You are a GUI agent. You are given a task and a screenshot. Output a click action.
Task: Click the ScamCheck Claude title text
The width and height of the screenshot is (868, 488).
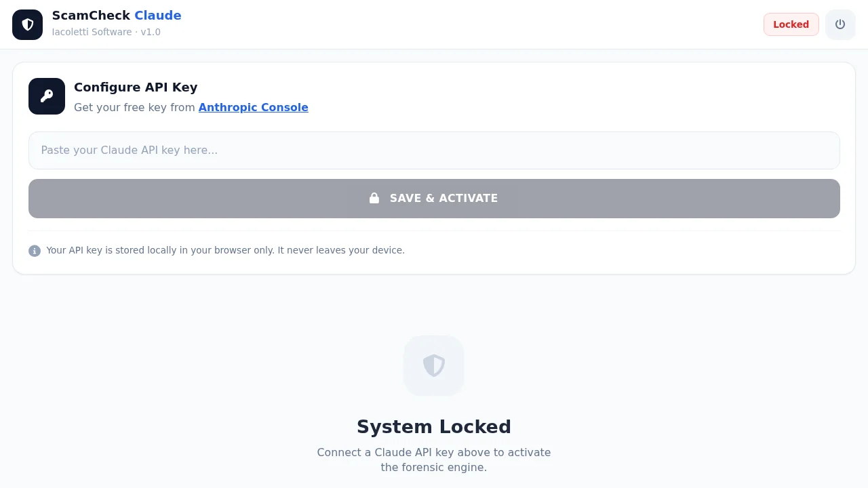point(117,15)
